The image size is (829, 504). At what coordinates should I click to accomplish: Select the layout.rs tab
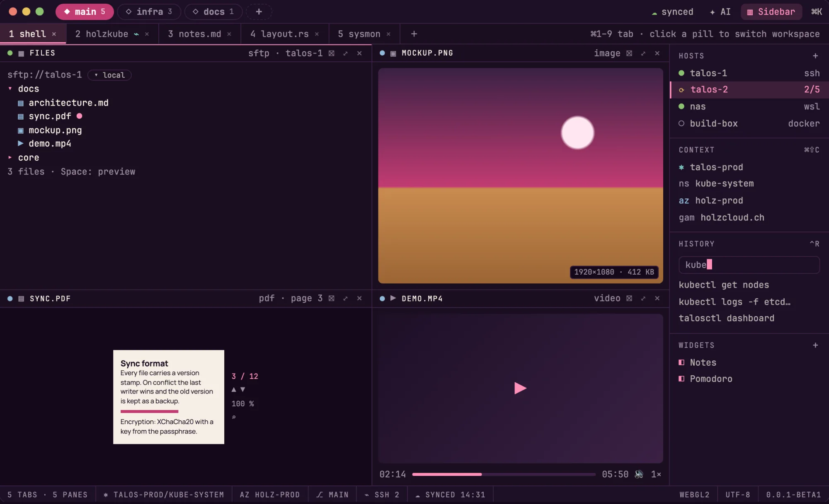tap(285, 34)
